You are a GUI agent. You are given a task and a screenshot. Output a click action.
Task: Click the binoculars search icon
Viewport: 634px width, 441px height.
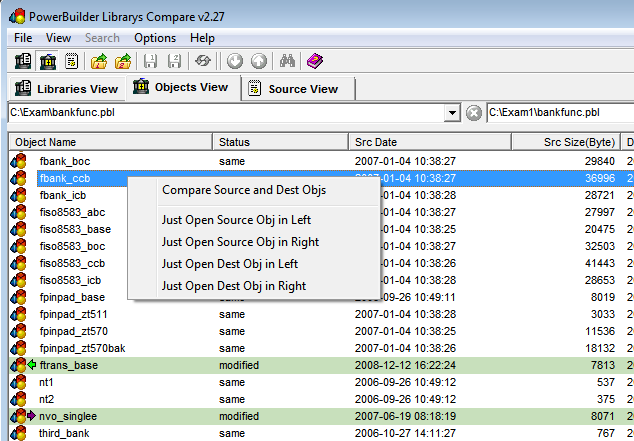pos(287,61)
